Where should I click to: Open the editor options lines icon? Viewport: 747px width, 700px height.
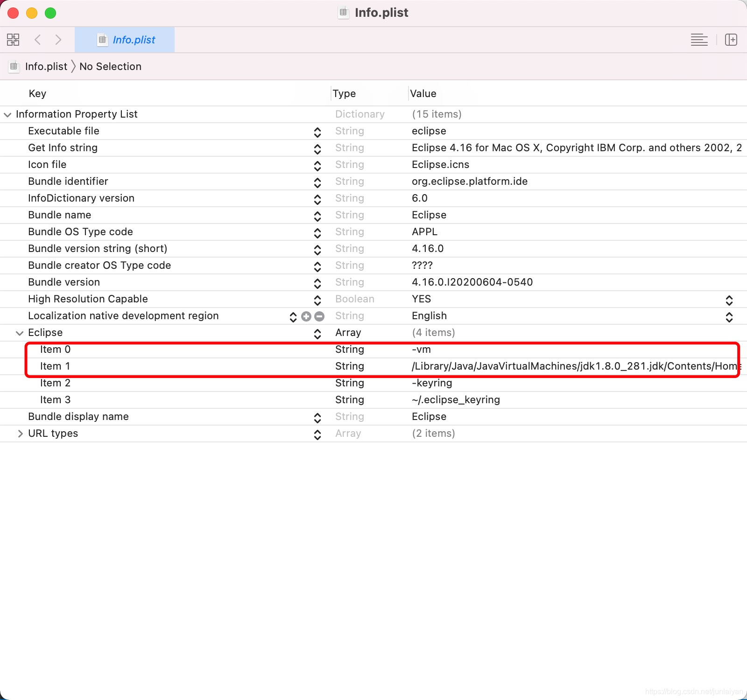[x=699, y=40]
